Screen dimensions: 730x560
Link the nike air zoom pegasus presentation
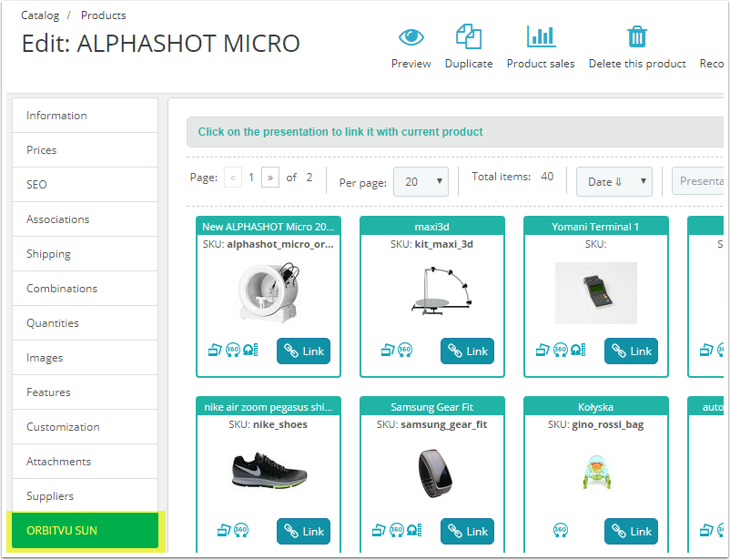click(303, 531)
